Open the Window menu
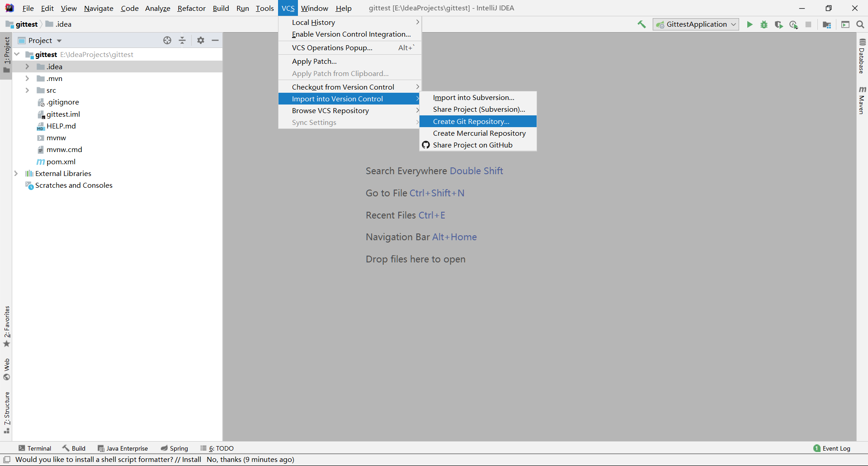This screenshot has height=466, width=868. pyautogui.click(x=315, y=8)
